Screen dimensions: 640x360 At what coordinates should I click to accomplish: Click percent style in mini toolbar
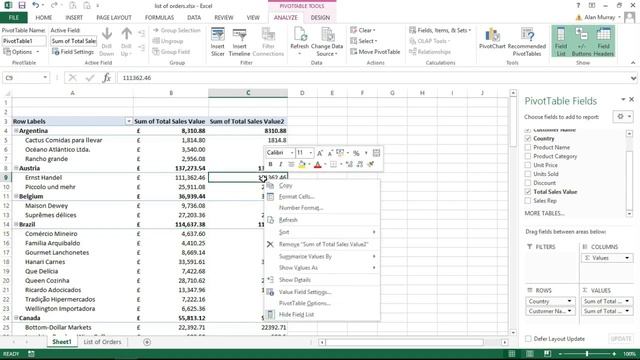[356, 153]
